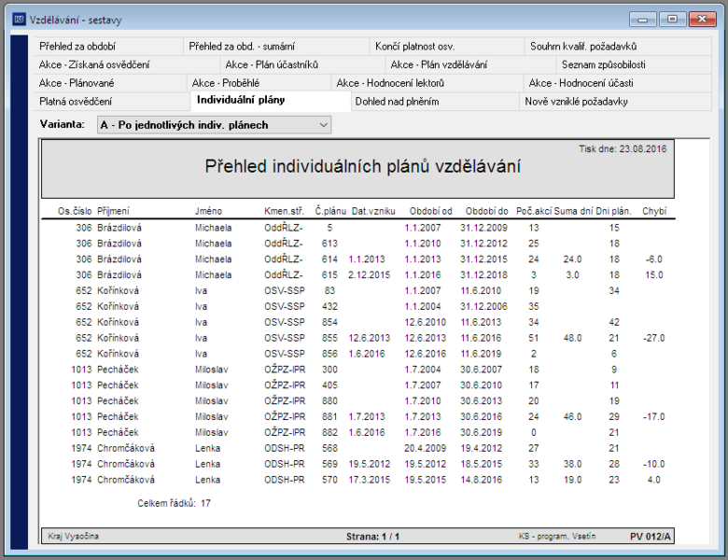
Task: Close the Vzdělávání - sestavy window
Action: (703, 20)
